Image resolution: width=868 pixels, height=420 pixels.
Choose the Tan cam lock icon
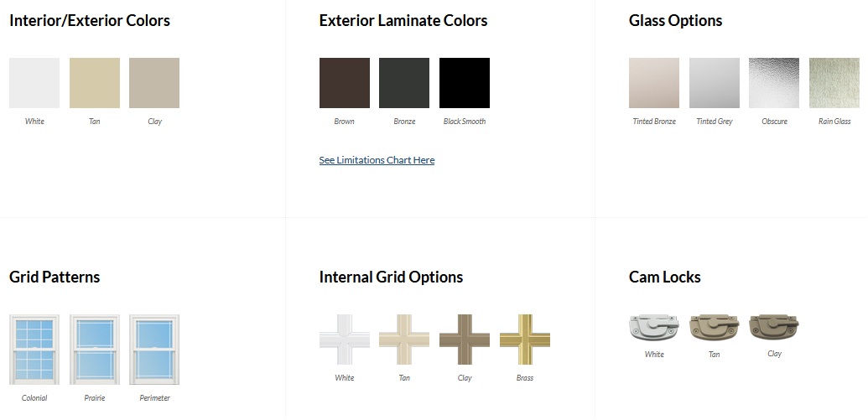715,327
